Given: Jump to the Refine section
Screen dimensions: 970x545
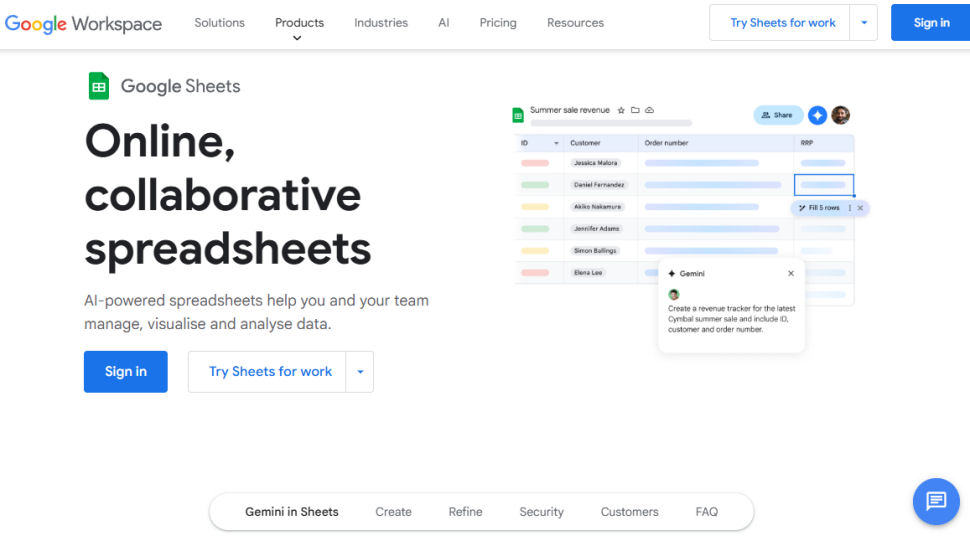Looking at the screenshot, I should 465,512.
